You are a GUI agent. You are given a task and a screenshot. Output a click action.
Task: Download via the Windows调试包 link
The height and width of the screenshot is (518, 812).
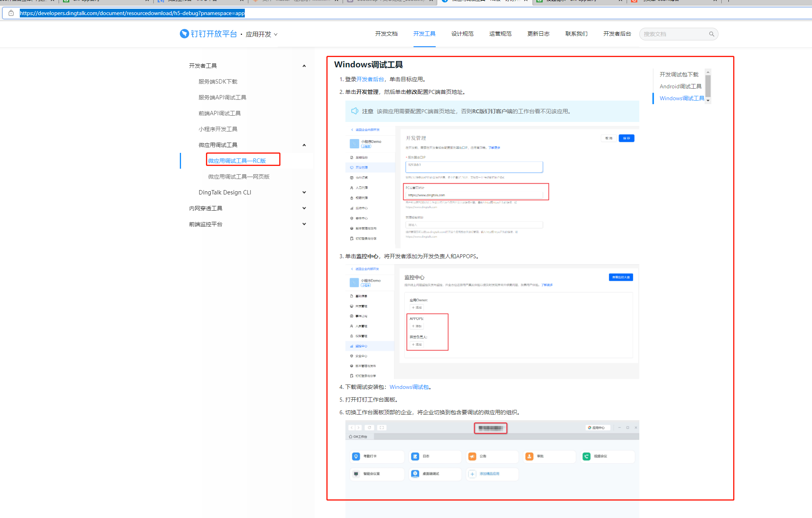[409, 387]
